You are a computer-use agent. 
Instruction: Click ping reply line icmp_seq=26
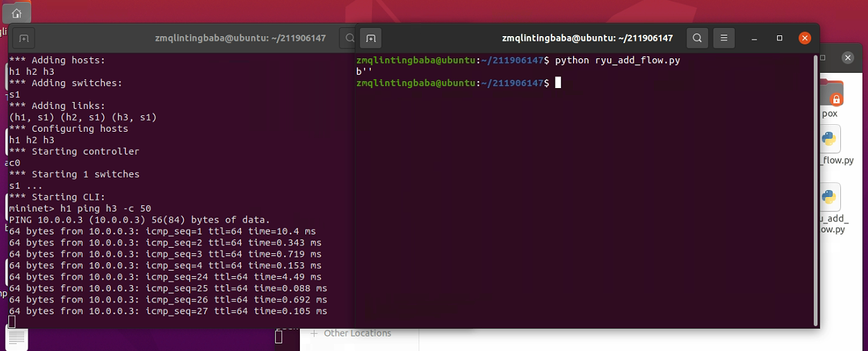point(168,300)
